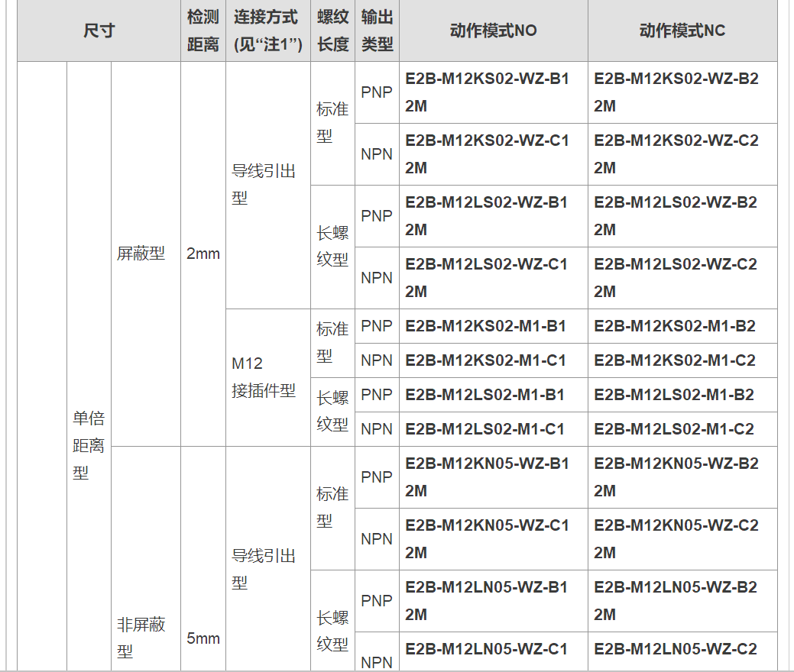794x672 pixels.
Task: Select model E2B-M12LS02-WZ-C1 2M
Action: pyautogui.click(x=494, y=278)
